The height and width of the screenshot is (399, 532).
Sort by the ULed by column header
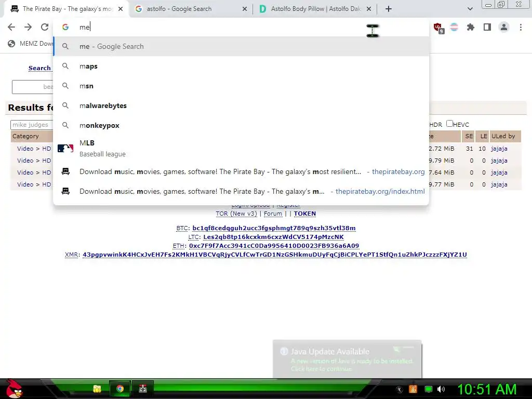coord(505,136)
